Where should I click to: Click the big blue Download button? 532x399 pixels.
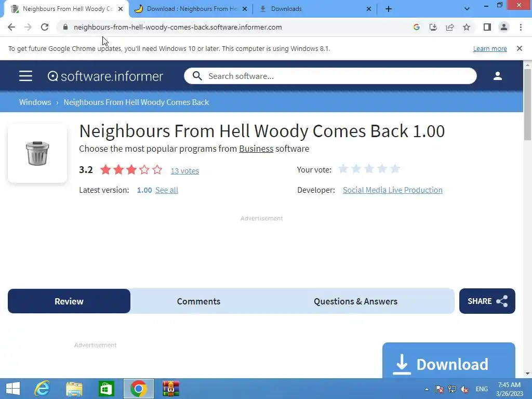448,362
